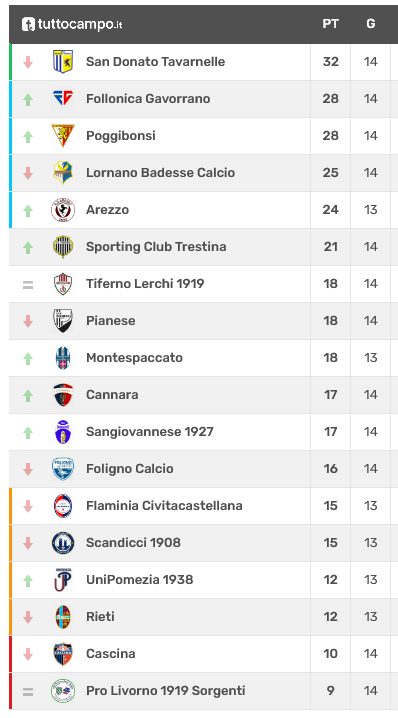The width and height of the screenshot is (398, 718).
Task: Open Sporting Club Trestina striped crest
Action: click(63, 247)
